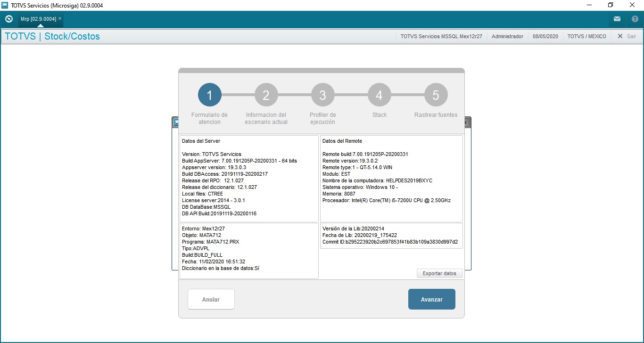Click the Memoria: 8087 line
This screenshot has width=644, height=343.
point(339,194)
